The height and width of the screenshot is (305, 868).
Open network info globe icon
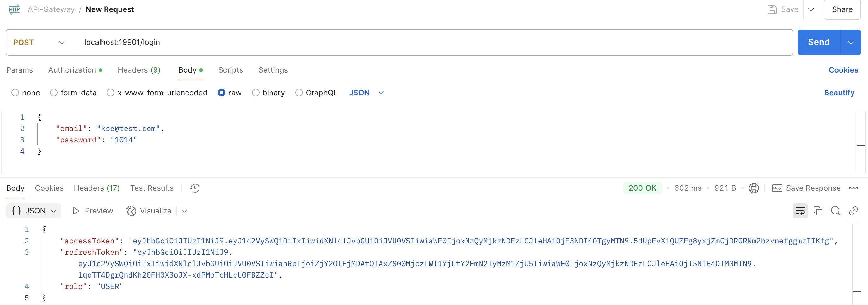[754, 188]
